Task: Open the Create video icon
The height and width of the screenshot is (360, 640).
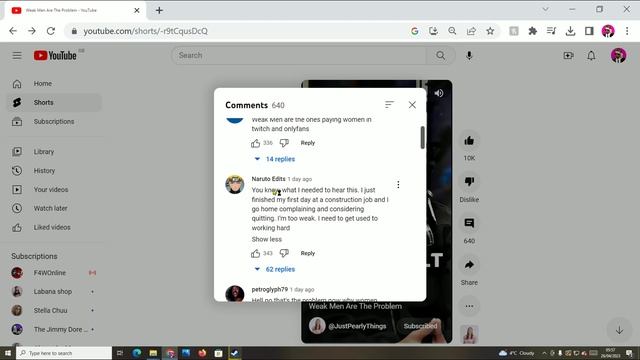Action: (568, 55)
